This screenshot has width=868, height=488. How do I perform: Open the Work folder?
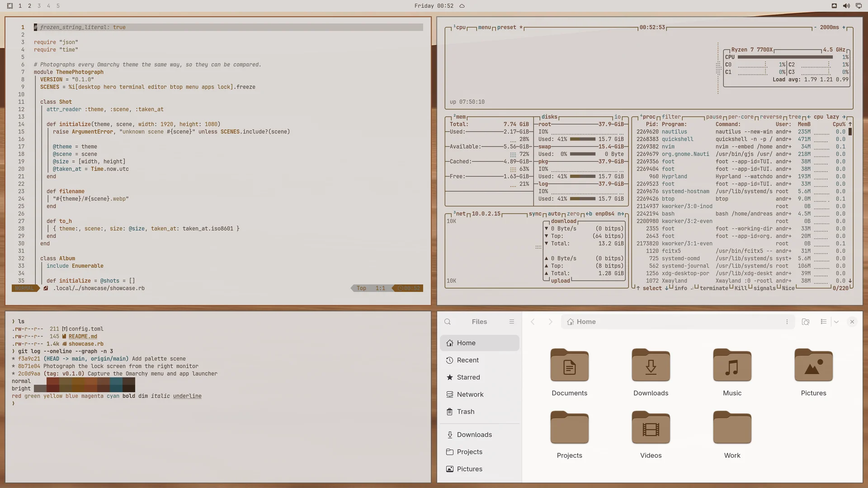point(732,435)
